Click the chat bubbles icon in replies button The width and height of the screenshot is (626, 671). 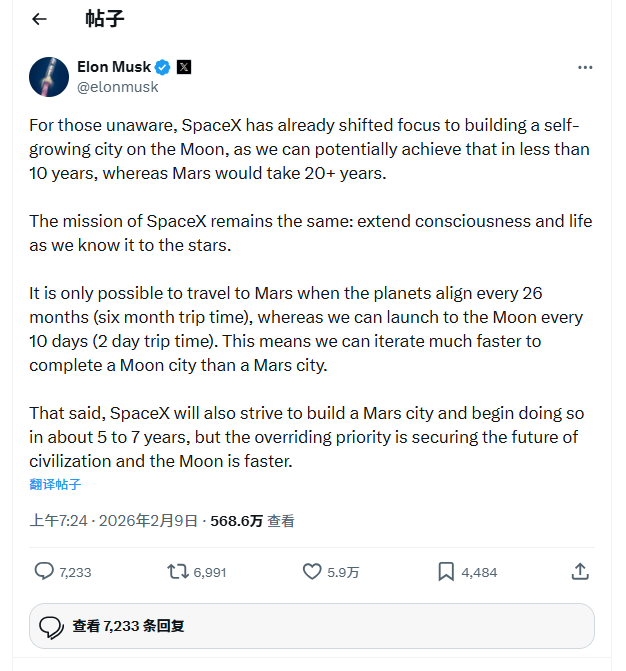tap(51, 627)
